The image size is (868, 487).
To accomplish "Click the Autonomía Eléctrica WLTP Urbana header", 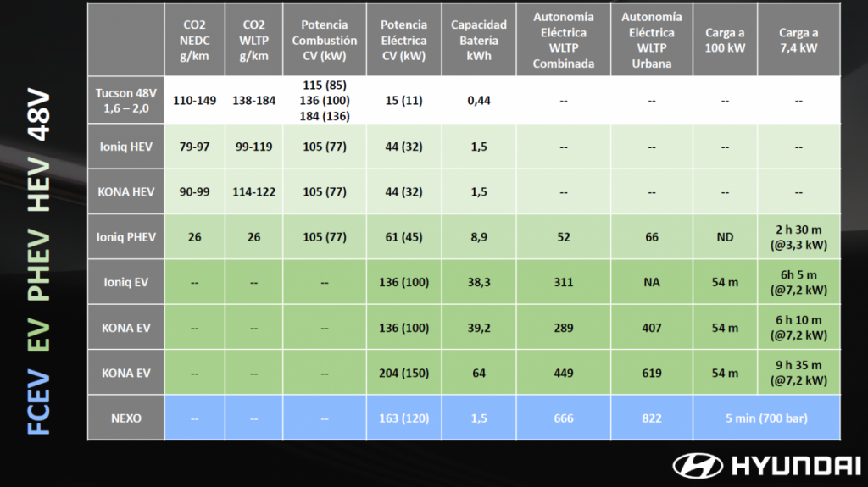I will [x=651, y=40].
